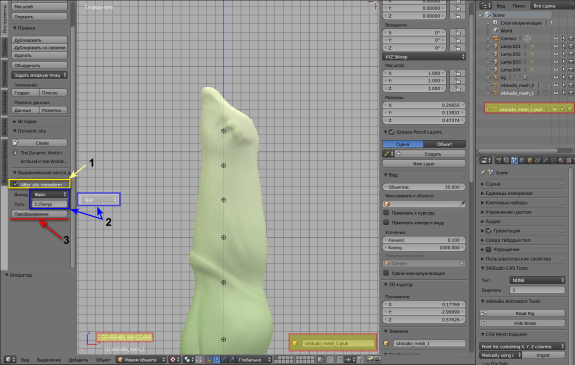Enable the rotate manipulator icon
Viewport: 575px width, 365px height.
(x=224, y=359)
